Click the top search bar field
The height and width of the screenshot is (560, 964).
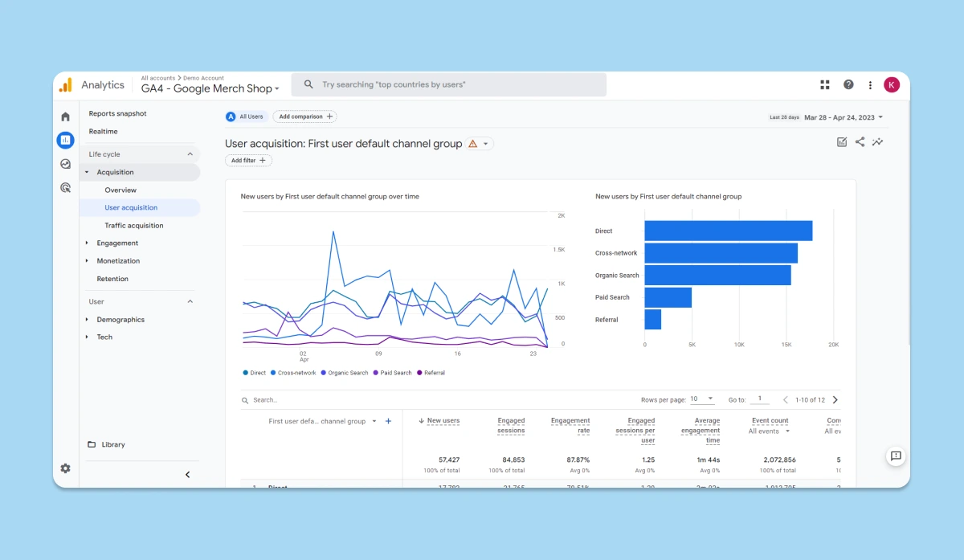449,84
